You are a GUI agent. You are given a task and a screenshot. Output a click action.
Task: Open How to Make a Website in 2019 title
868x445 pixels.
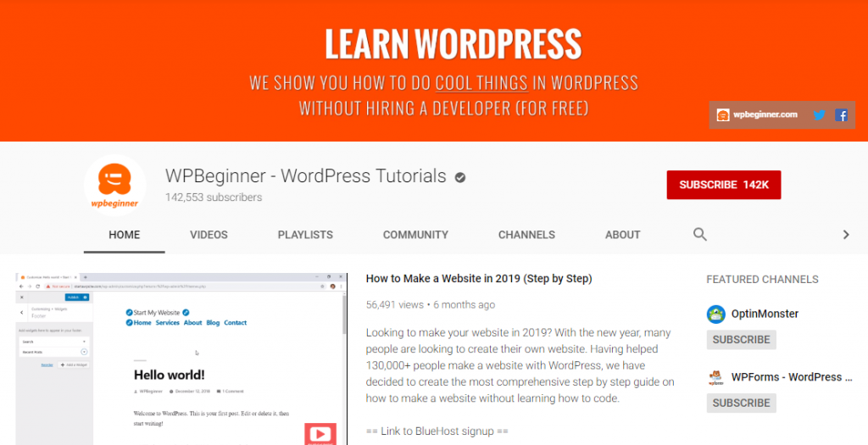(x=479, y=278)
